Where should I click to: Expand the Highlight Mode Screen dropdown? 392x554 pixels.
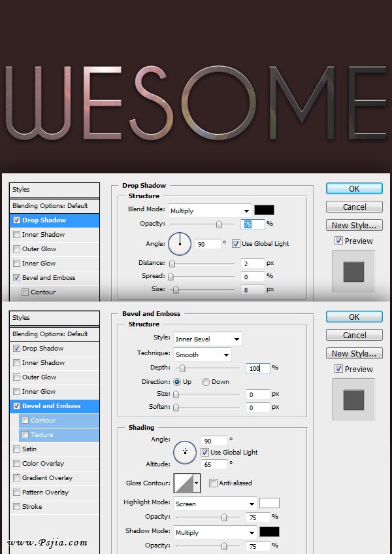click(214, 504)
